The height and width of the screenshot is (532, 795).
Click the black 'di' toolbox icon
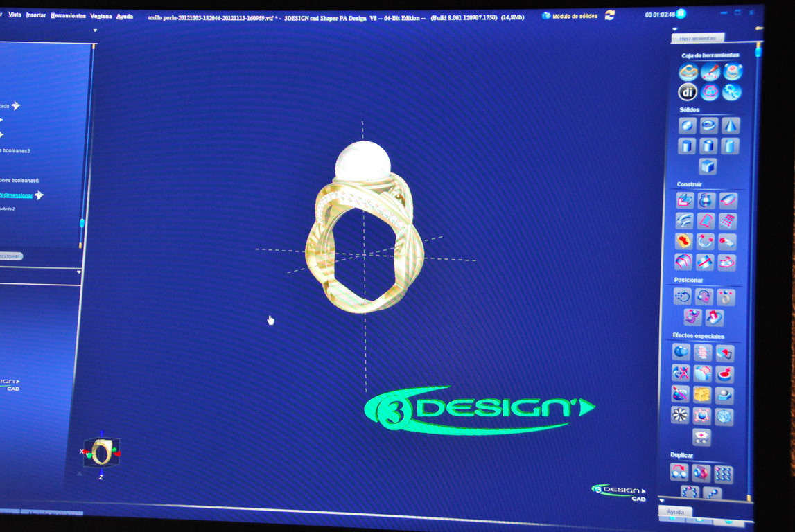point(688,92)
